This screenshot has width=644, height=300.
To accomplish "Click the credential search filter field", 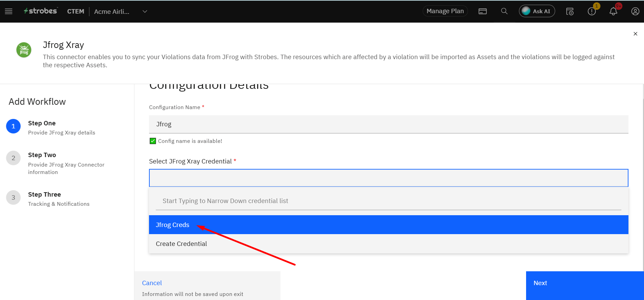I will [389, 201].
